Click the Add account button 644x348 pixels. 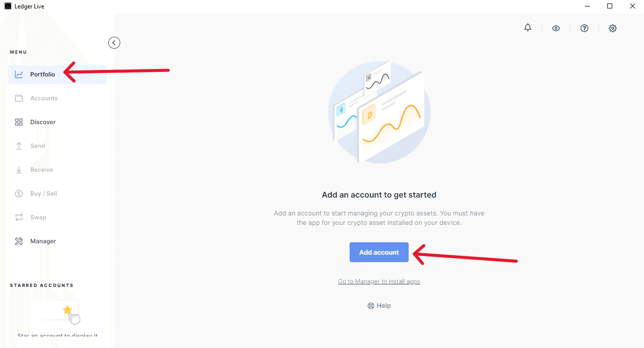click(x=379, y=252)
